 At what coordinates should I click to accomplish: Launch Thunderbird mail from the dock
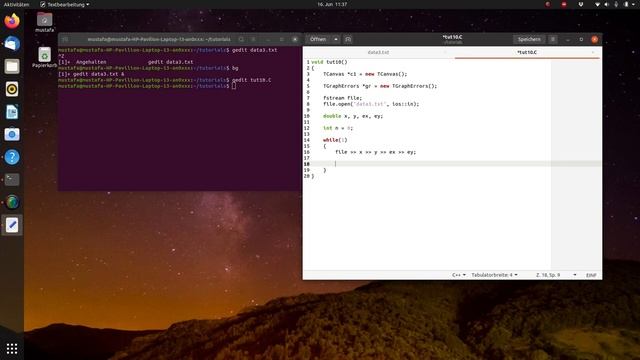coord(12,44)
